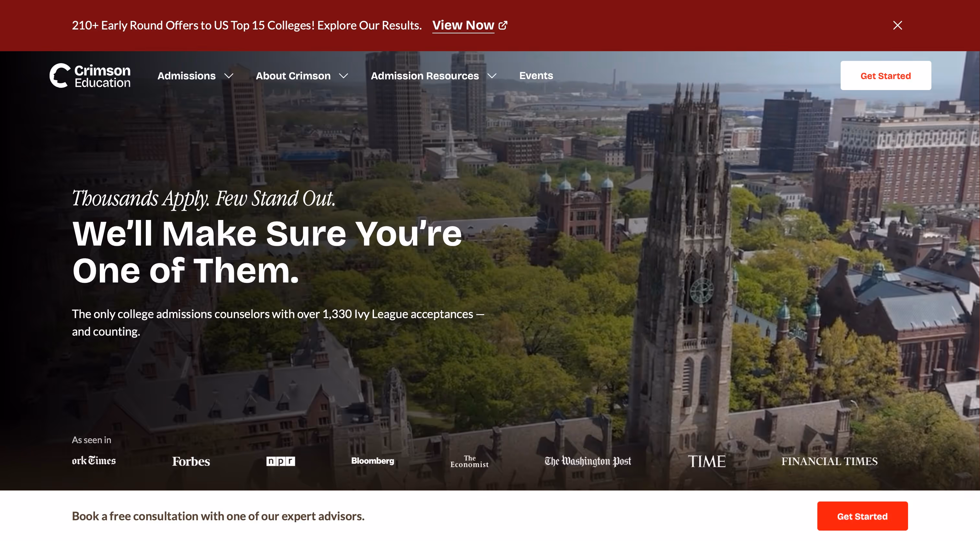This screenshot has width=980, height=541.
Task: Click The Washington Post logo
Action: (x=588, y=461)
